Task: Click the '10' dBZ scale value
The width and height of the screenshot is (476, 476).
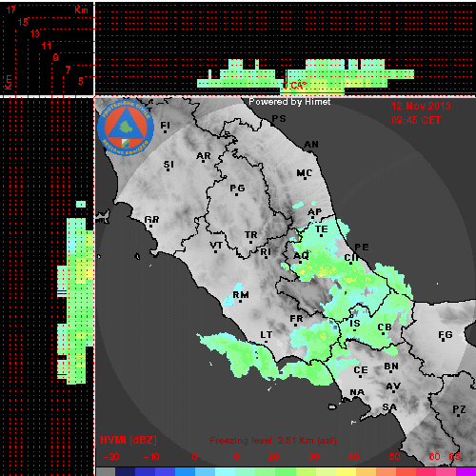Action: pos(234,457)
